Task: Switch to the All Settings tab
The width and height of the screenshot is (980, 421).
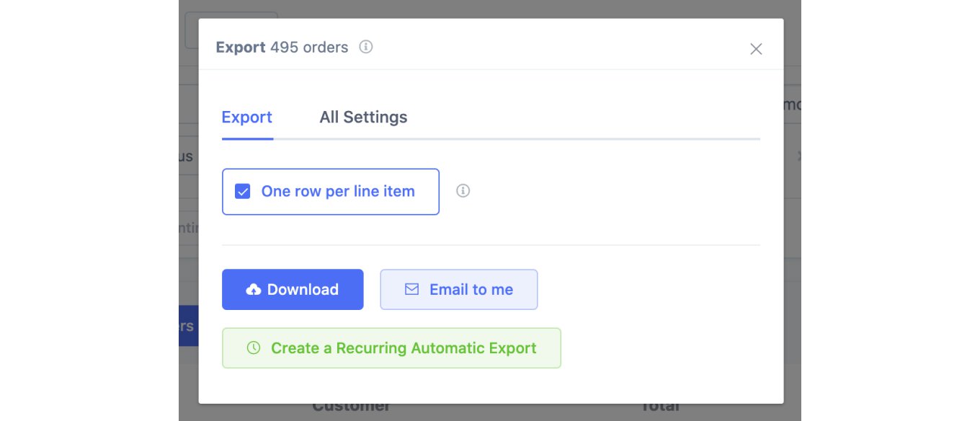Action: click(x=363, y=117)
